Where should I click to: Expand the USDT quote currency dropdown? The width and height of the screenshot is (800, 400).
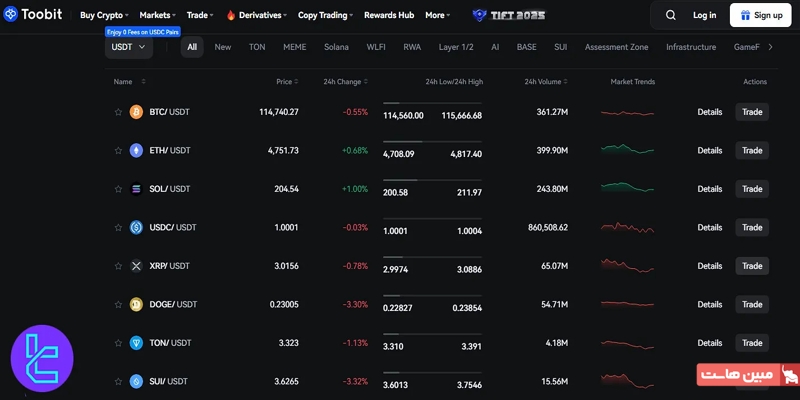point(128,47)
